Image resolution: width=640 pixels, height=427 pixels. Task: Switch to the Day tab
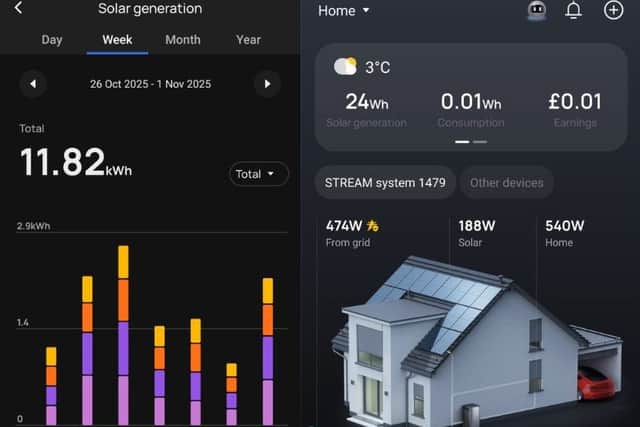coord(52,40)
